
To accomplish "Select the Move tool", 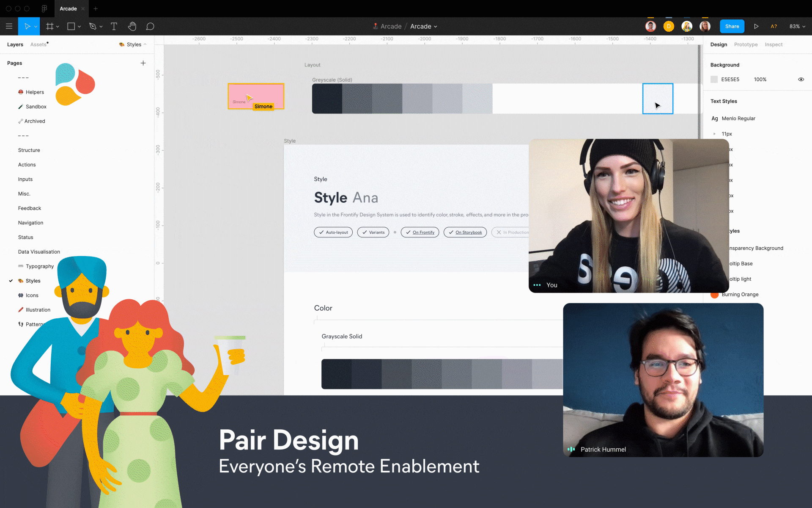I will [27, 26].
